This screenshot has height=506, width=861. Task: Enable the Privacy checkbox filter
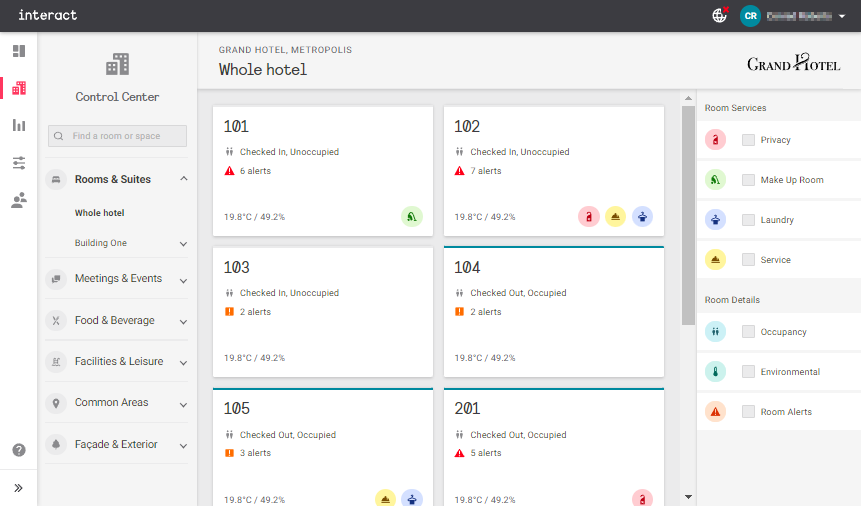[x=748, y=140]
